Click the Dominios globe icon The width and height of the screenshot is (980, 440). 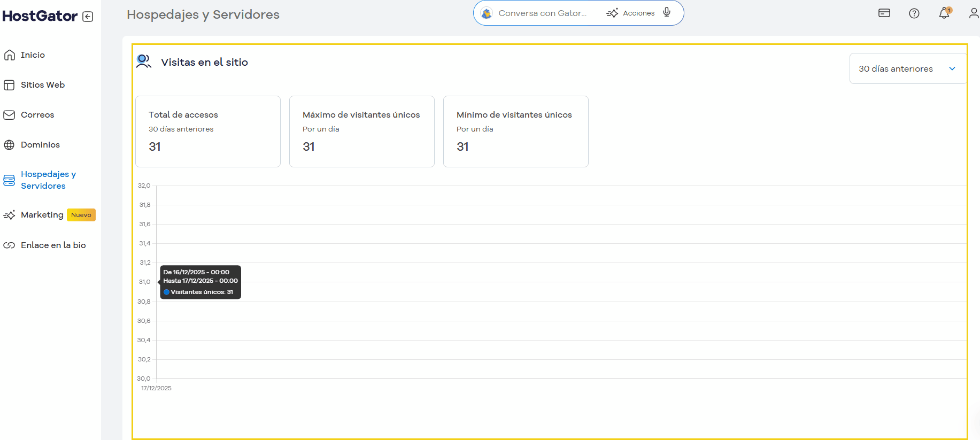(9, 145)
